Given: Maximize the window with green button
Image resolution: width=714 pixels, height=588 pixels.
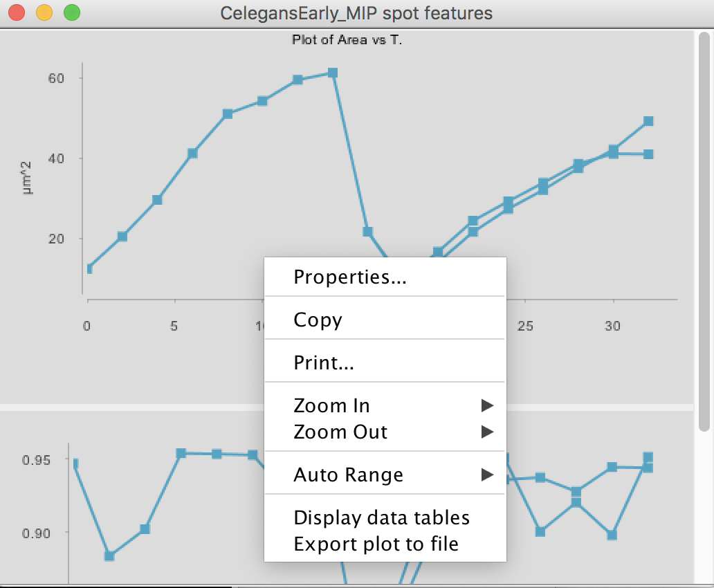Looking at the screenshot, I should (x=72, y=12).
